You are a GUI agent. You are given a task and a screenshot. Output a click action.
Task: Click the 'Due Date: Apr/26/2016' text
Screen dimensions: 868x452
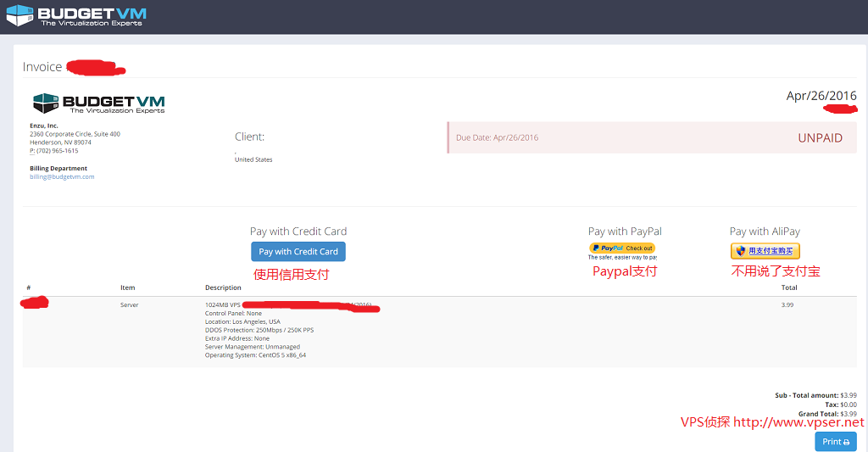coord(497,137)
